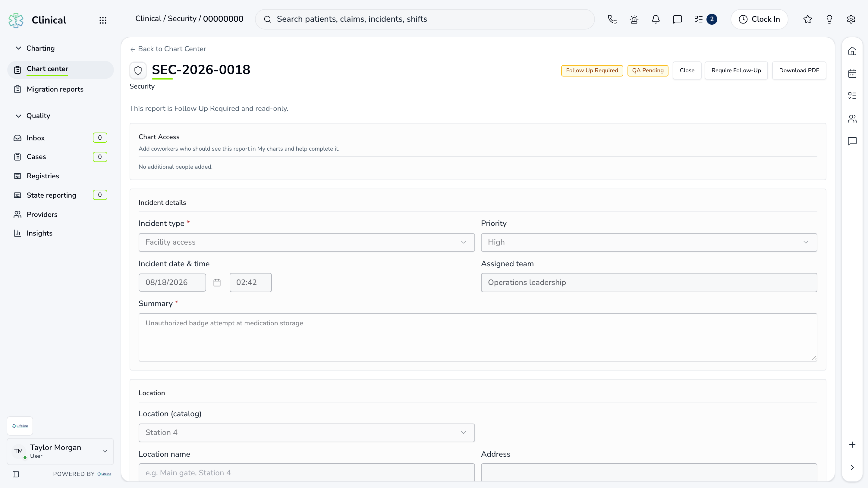Click the Close report button

(687, 70)
